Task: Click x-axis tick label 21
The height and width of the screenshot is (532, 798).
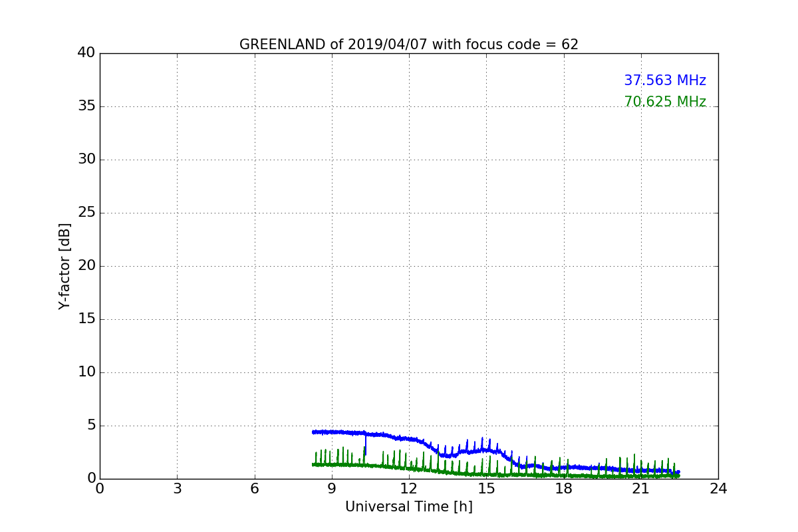Action: 641,489
